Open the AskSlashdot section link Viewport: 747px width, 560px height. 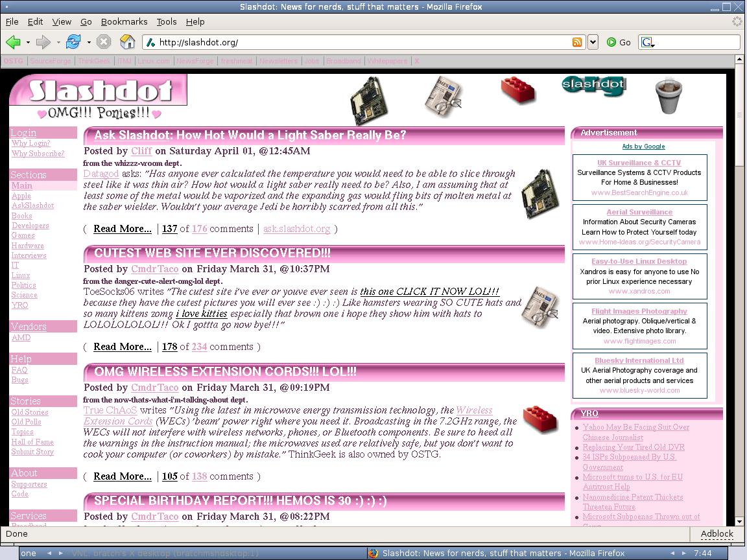tap(33, 205)
